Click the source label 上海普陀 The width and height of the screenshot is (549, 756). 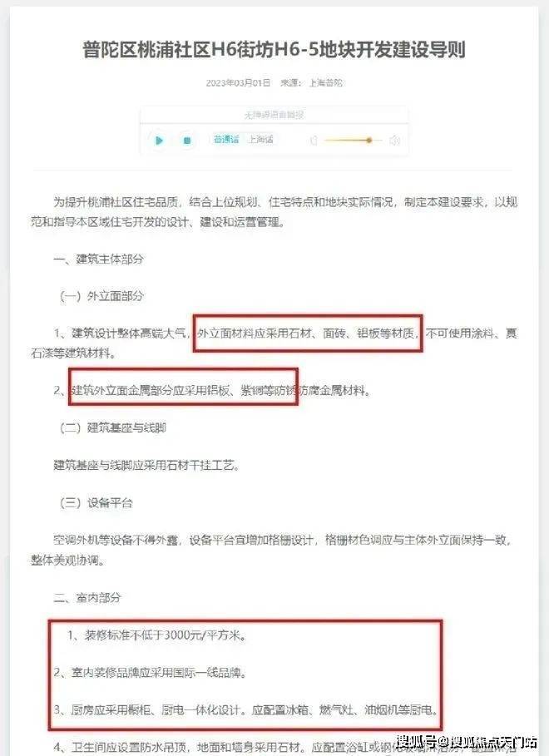pos(325,83)
